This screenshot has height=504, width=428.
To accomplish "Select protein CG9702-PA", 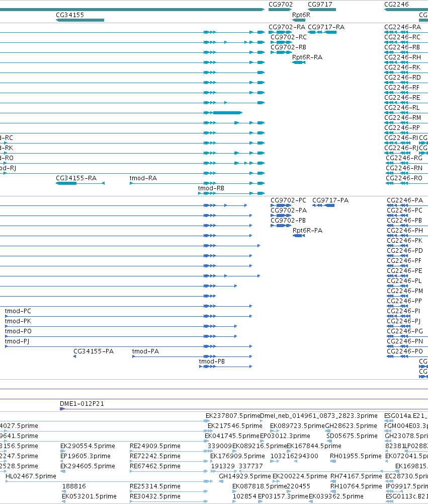I will pos(289,210).
